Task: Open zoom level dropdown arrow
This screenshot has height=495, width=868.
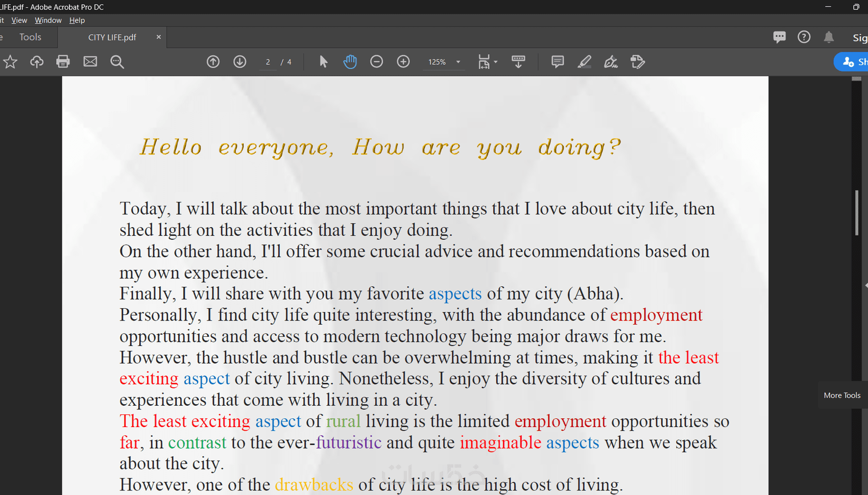Action: coord(458,62)
